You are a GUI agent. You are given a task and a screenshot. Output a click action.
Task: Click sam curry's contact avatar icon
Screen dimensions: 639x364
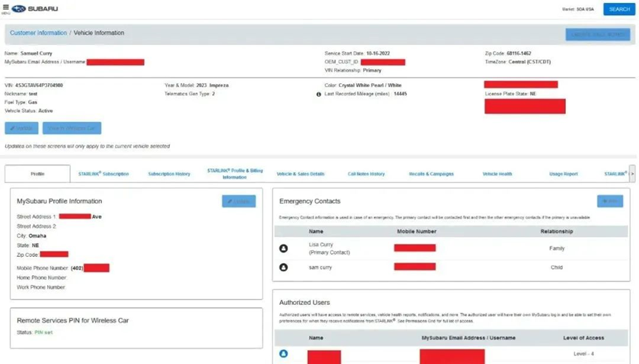coord(283,267)
